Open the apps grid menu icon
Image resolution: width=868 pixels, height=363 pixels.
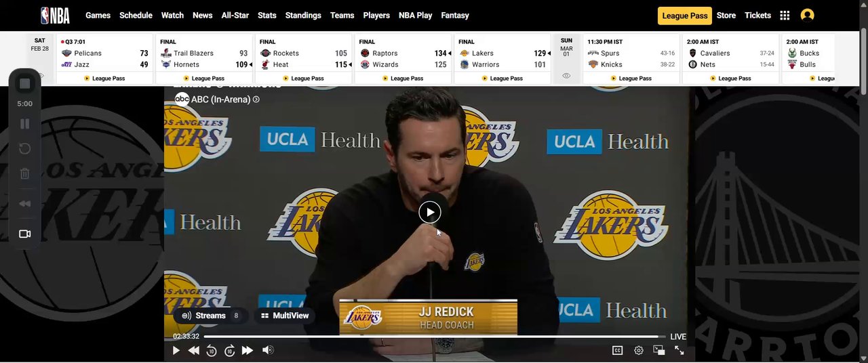pos(785,16)
